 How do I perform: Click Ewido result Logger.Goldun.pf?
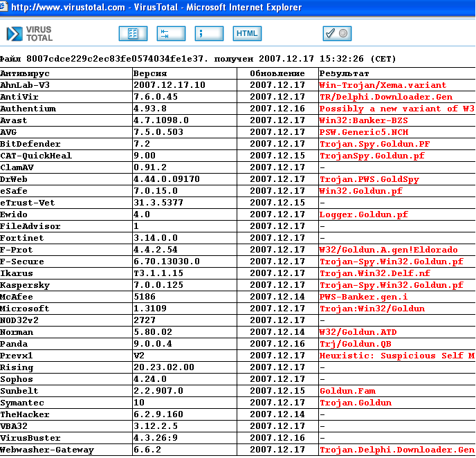pos(363,214)
